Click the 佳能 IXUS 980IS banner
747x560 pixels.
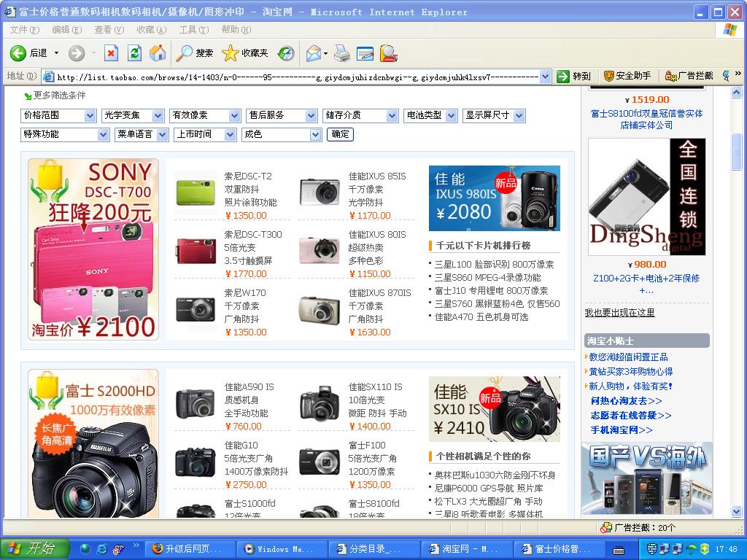coord(495,198)
